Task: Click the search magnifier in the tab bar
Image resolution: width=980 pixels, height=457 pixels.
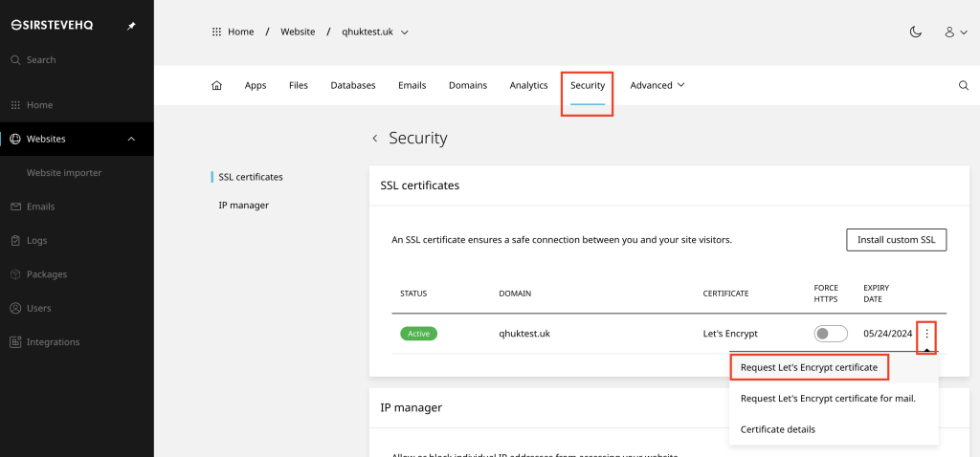Action: (x=964, y=85)
